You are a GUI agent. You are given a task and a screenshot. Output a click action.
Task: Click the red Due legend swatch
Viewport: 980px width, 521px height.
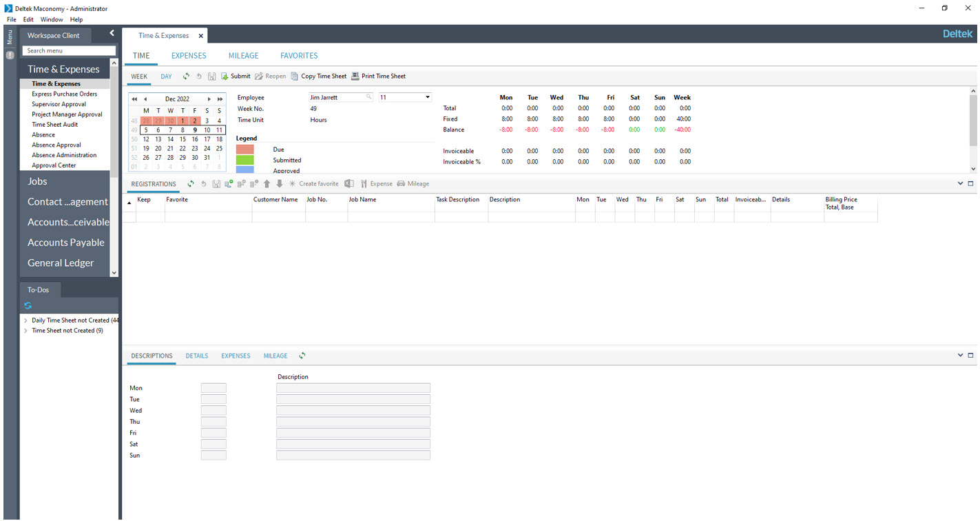coord(245,150)
